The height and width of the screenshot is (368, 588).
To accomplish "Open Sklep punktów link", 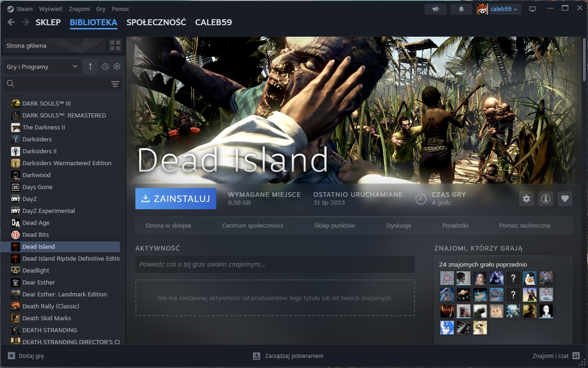I will pyautogui.click(x=335, y=225).
